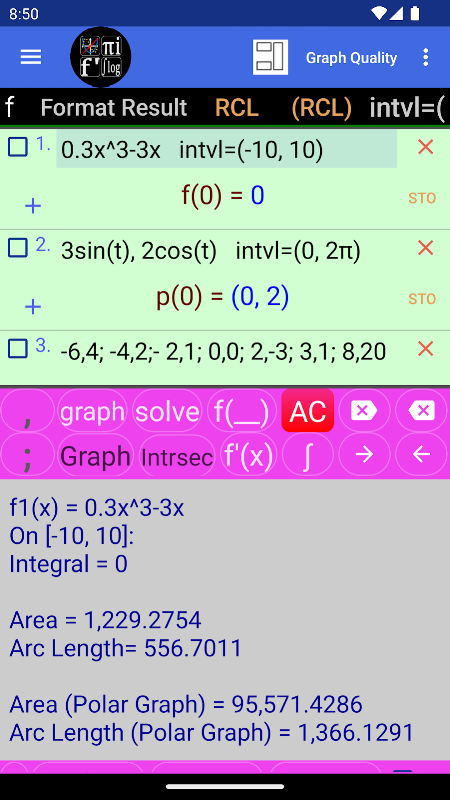Remove entry 3 with red X
The height and width of the screenshot is (800, 450).
coord(425,349)
